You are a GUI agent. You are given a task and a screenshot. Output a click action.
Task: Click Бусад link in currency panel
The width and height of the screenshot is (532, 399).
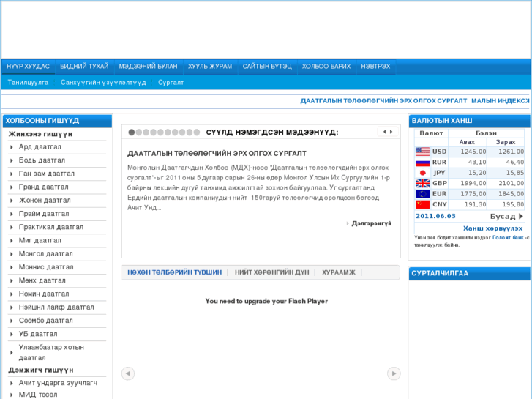click(503, 216)
